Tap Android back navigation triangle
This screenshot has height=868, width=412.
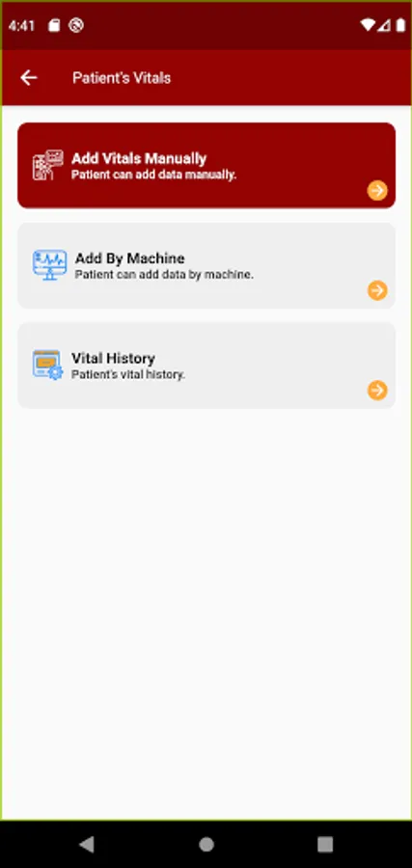pos(87,844)
